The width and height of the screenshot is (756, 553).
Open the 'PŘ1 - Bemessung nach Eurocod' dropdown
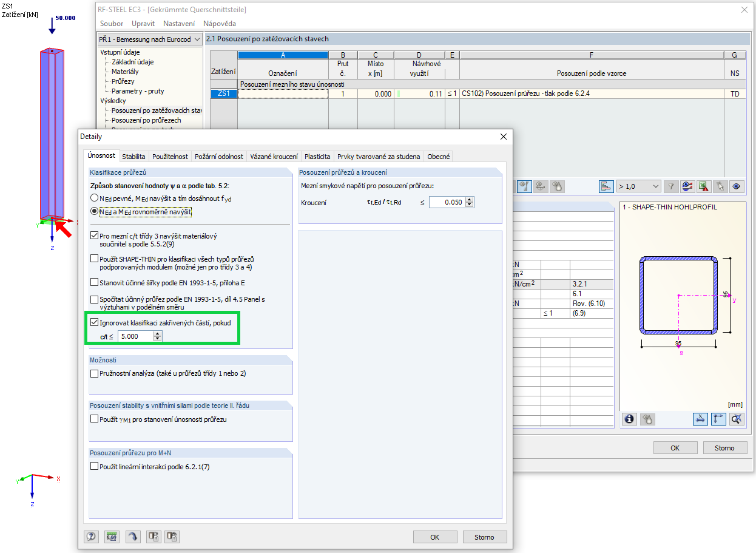[149, 39]
